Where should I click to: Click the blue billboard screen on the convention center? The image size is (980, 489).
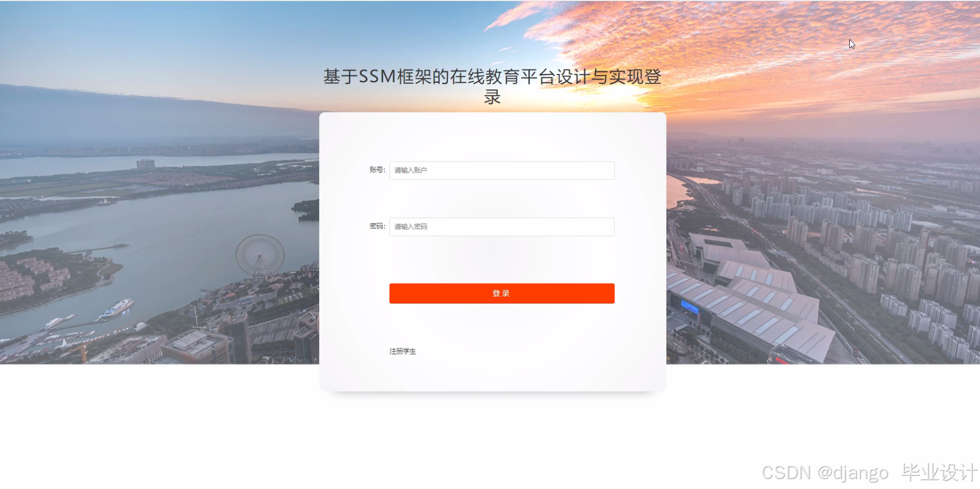690,307
